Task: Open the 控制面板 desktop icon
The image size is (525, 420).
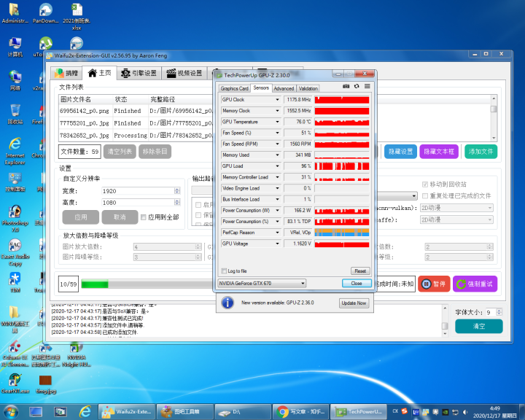Action: point(15,182)
